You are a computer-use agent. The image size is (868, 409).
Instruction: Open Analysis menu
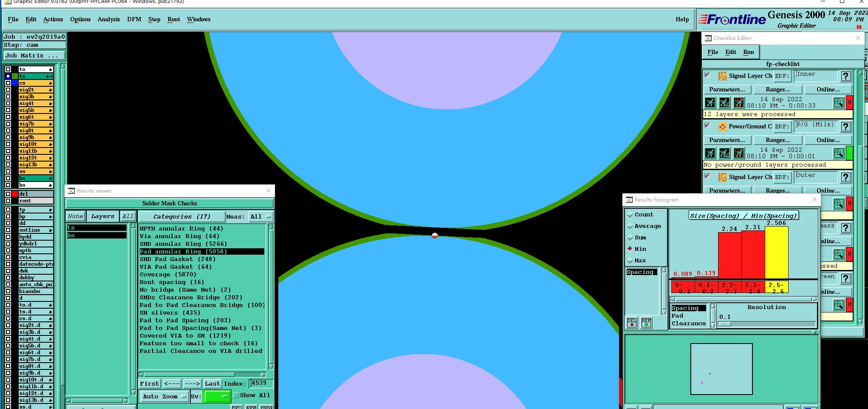[109, 20]
